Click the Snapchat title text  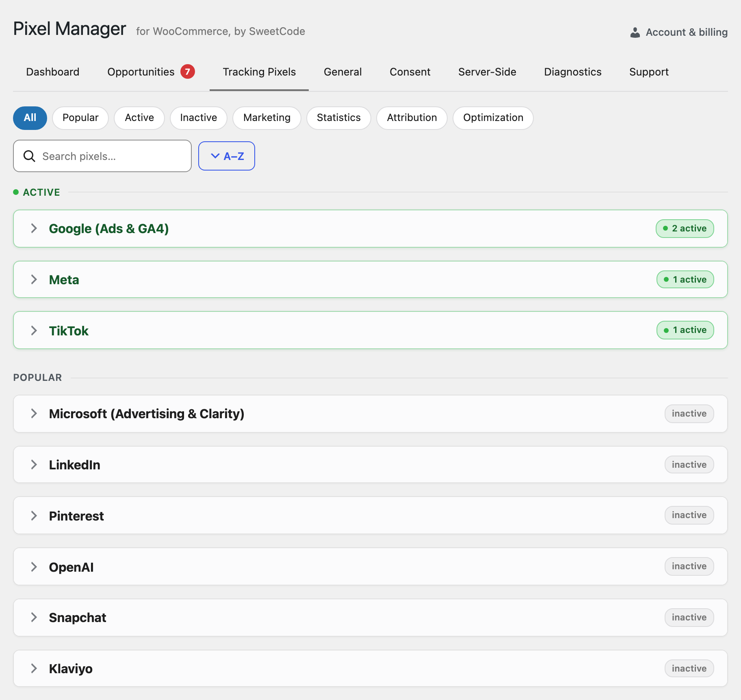tap(78, 618)
